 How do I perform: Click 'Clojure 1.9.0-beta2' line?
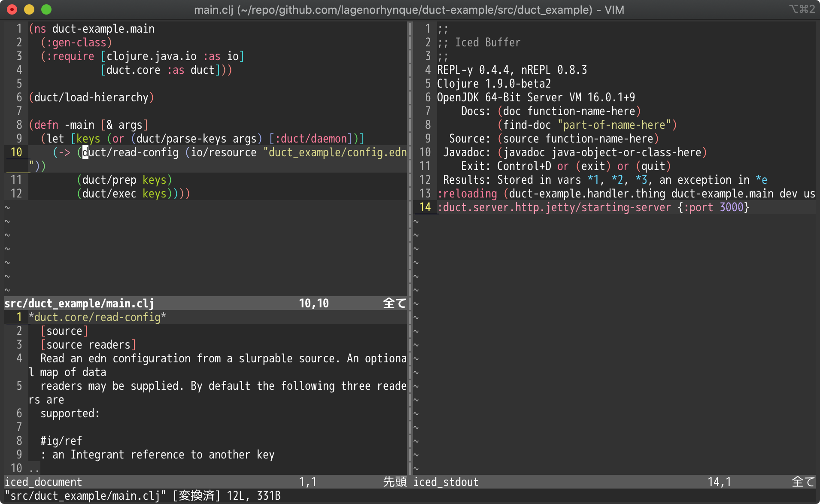tap(494, 84)
